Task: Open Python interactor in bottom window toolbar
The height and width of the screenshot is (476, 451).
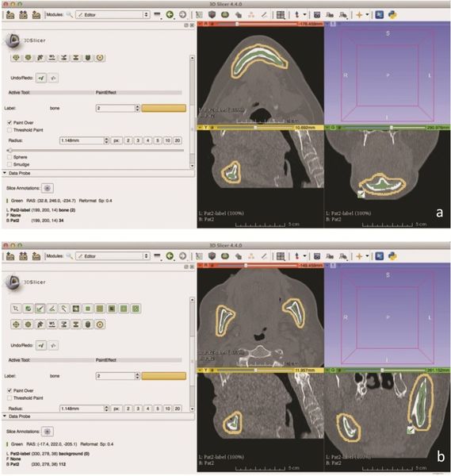Action: [392, 256]
